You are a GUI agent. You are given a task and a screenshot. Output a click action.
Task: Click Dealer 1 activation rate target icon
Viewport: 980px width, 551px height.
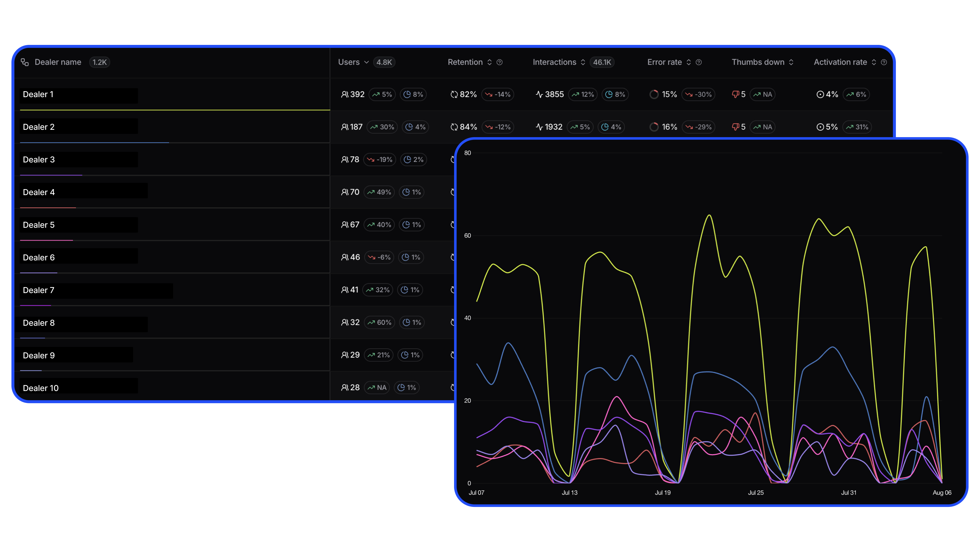[820, 94]
